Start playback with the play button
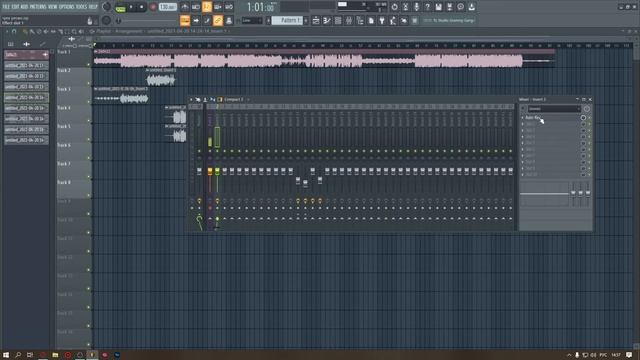640x360 pixels. 131,7
